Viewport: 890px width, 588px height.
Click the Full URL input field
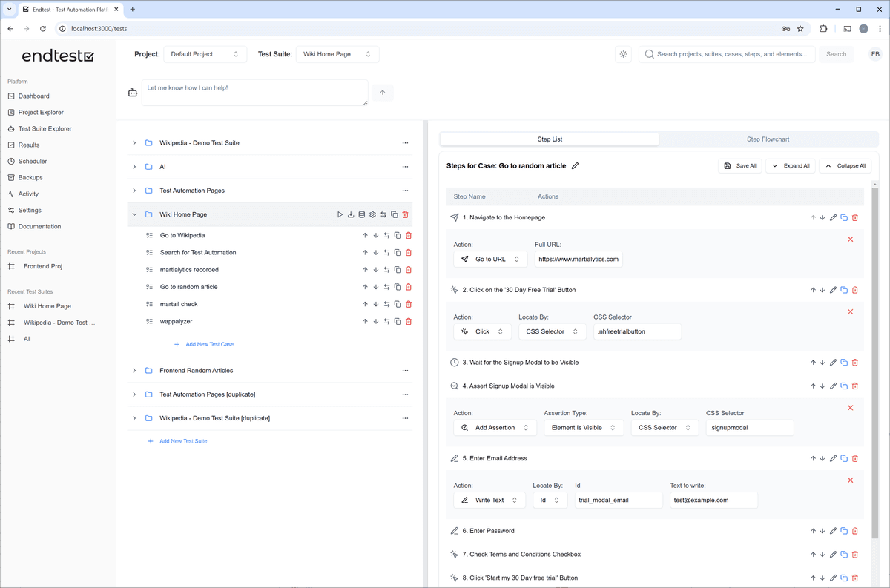click(578, 260)
